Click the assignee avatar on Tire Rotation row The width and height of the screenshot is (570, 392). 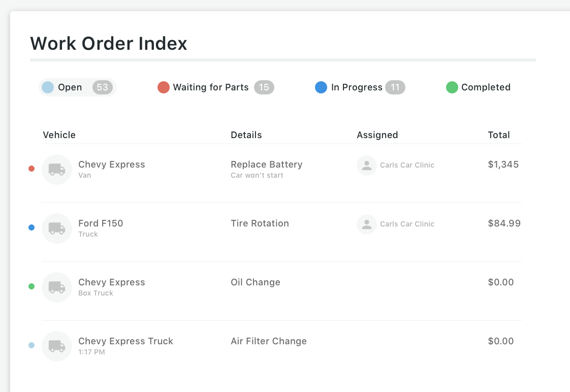tap(367, 224)
